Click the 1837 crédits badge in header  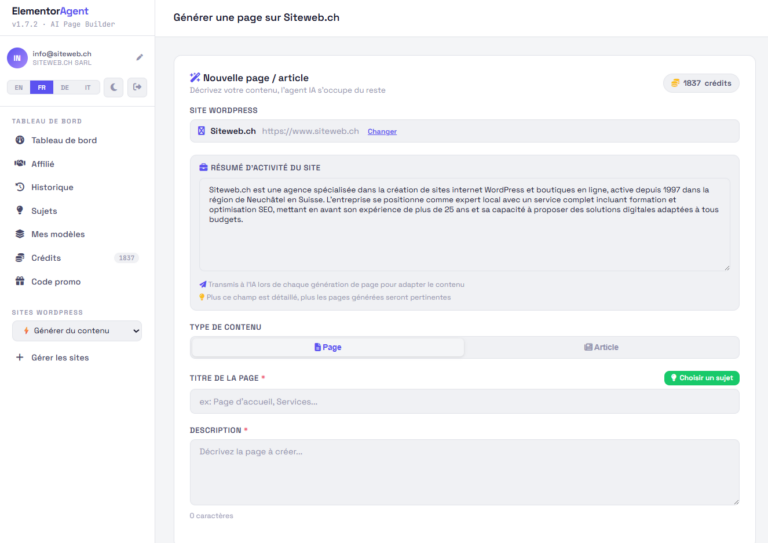tap(701, 83)
